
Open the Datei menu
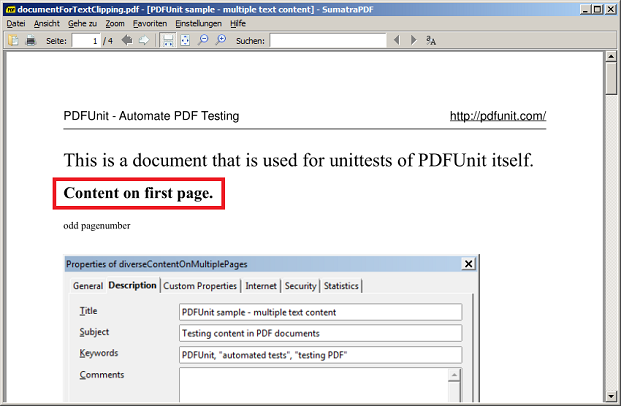point(17,23)
